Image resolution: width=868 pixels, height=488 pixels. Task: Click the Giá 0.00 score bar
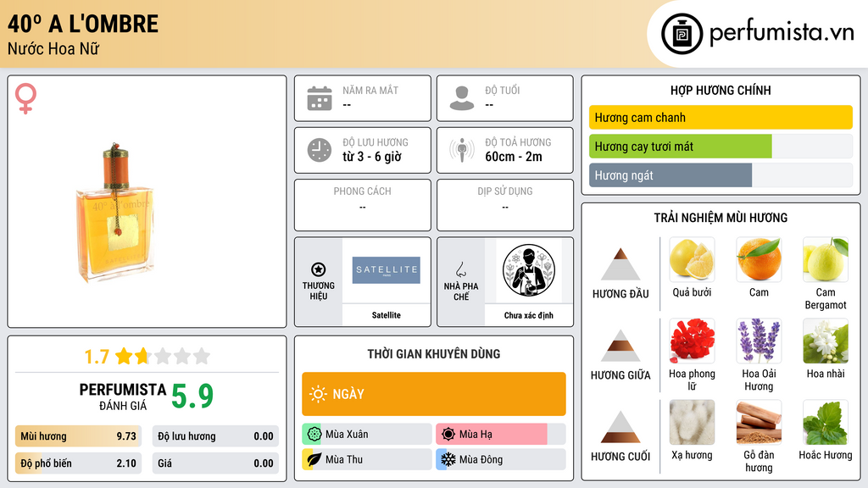(x=215, y=463)
